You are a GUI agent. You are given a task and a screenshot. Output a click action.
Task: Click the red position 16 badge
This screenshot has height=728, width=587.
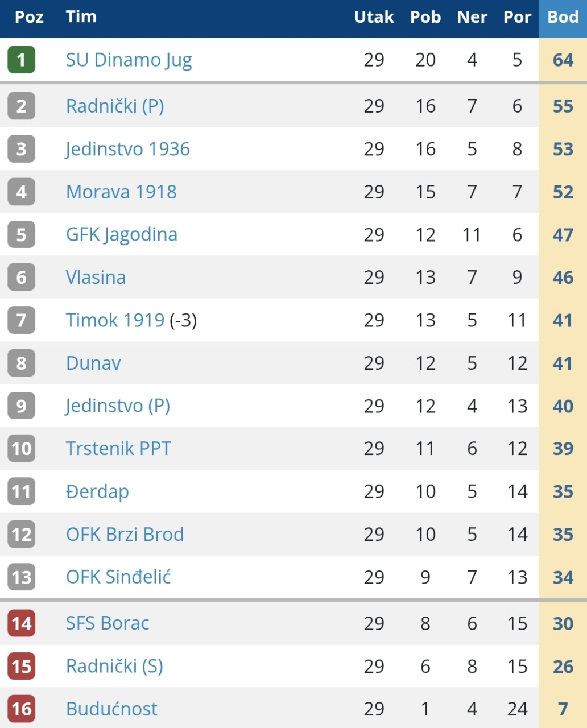22,709
